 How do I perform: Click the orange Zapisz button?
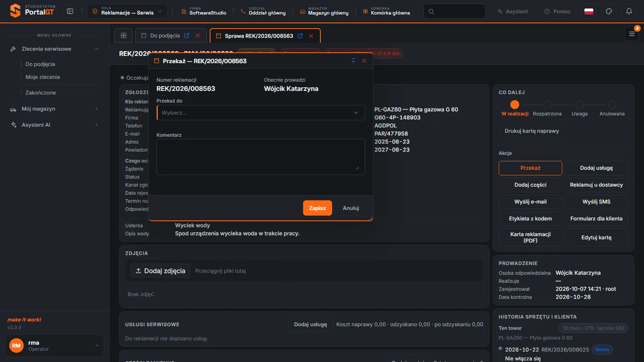[x=318, y=208]
